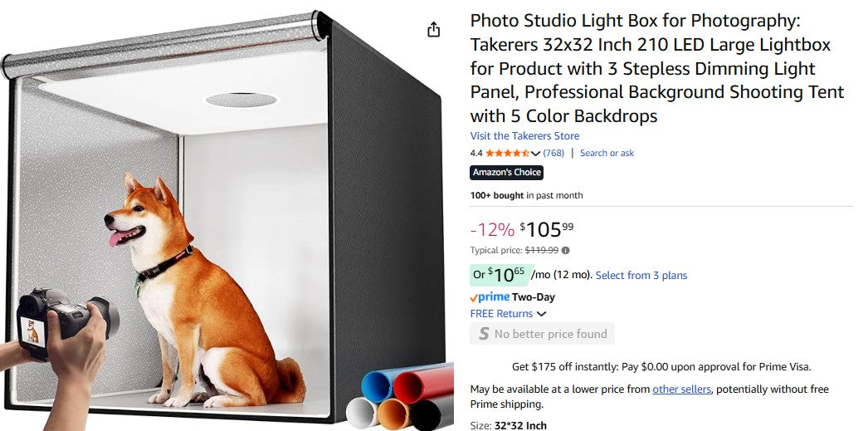
Task: Follow the other sellers link
Action: pos(681,389)
